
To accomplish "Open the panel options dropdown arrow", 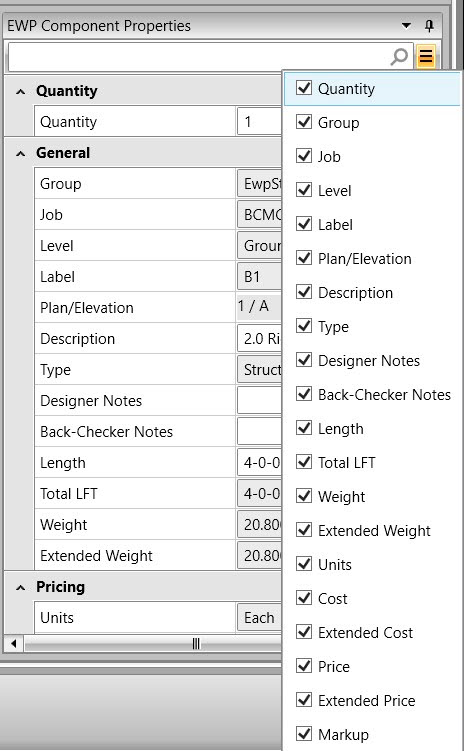I will [406, 25].
